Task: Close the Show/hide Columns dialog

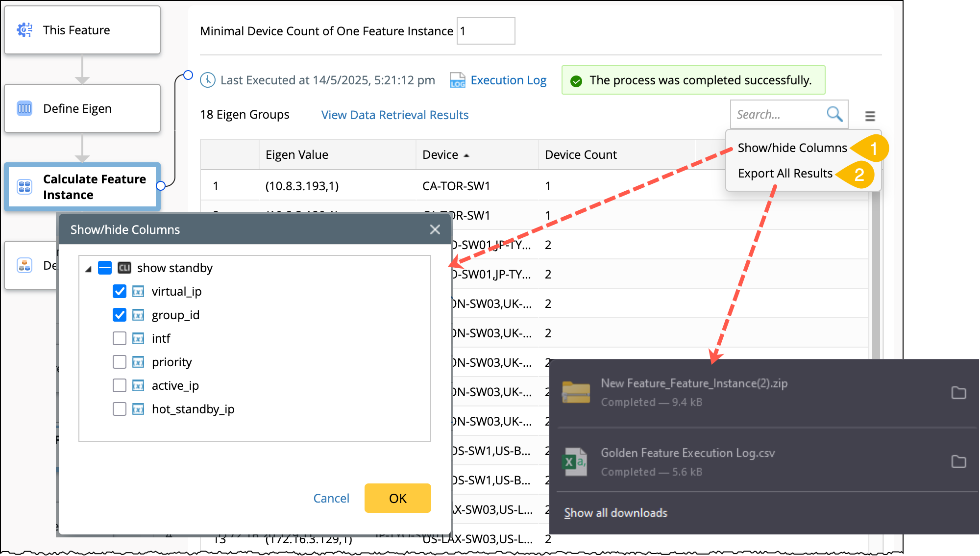Action: (435, 229)
